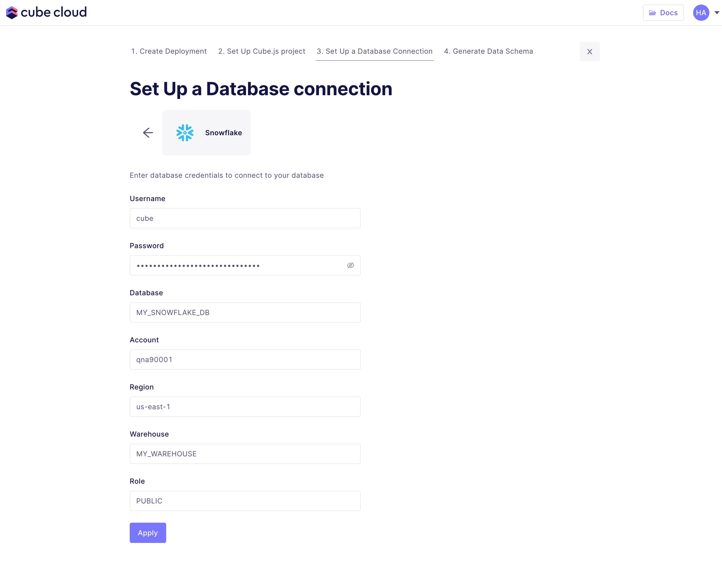Click the heading "Set Up a Database connection"
This screenshot has height=588, width=722.
(x=261, y=89)
